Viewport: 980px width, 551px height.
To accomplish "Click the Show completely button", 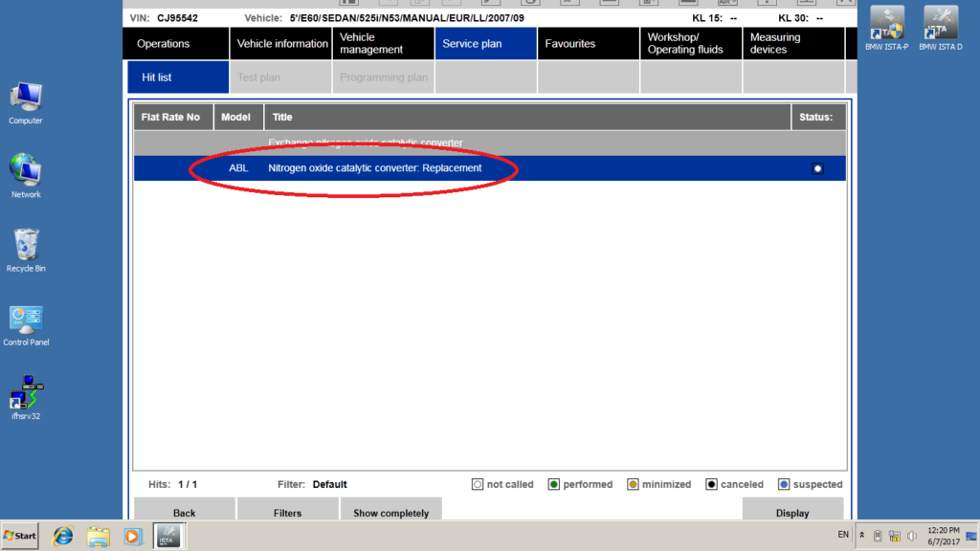I will click(390, 509).
